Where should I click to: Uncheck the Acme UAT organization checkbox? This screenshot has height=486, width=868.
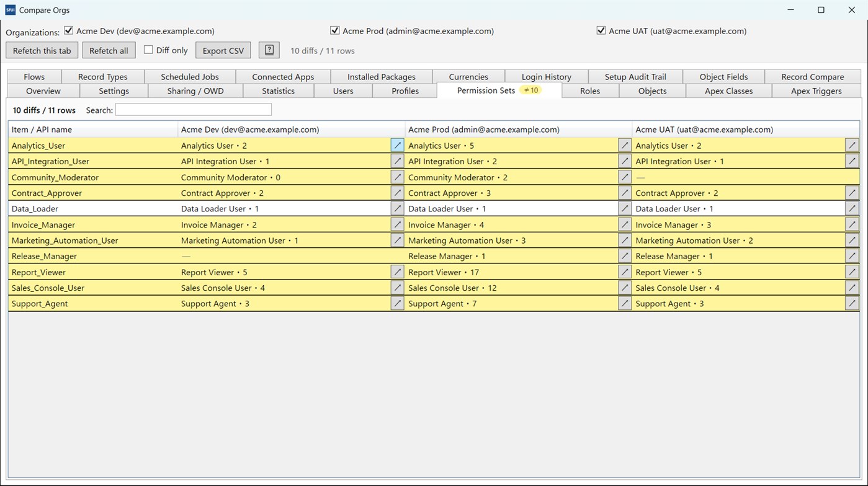click(x=601, y=30)
